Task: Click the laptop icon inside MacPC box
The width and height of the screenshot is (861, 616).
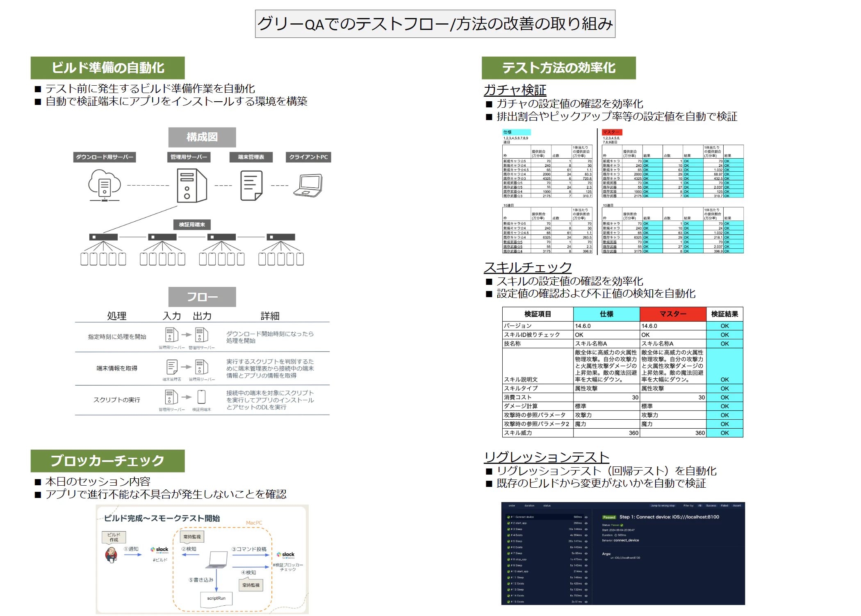Action: [217, 559]
